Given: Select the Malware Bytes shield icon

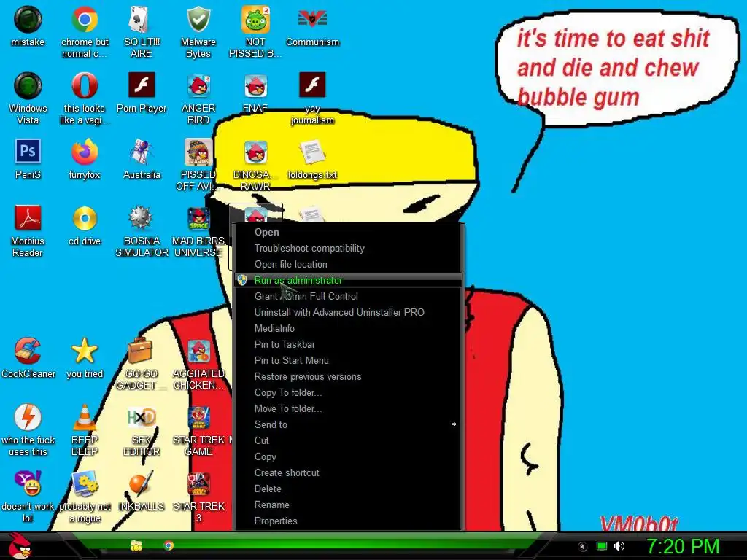Looking at the screenshot, I should pos(198,20).
